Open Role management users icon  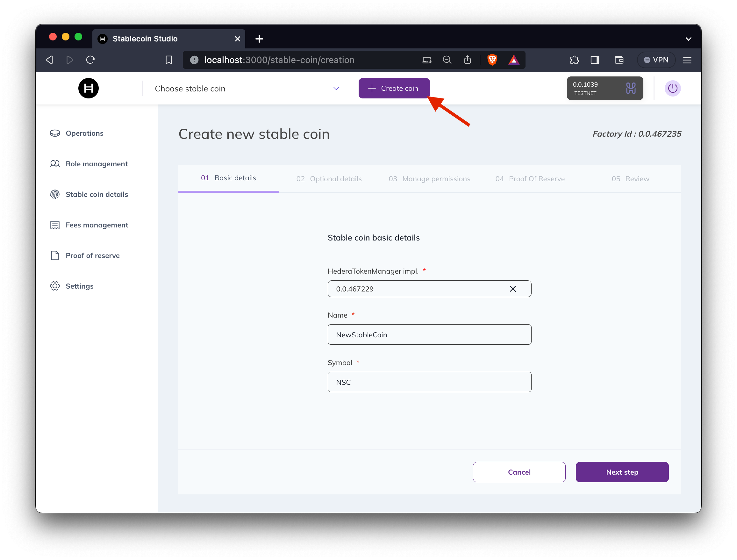pyautogui.click(x=55, y=164)
